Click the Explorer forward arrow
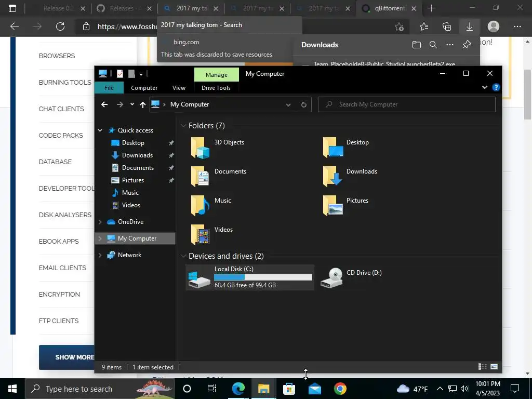 pos(120,104)
